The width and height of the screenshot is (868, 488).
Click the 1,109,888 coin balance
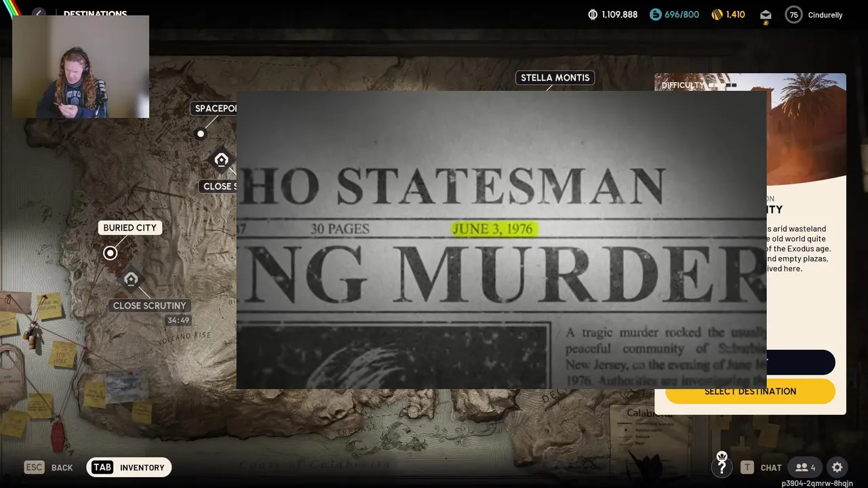tap(619, 15)
